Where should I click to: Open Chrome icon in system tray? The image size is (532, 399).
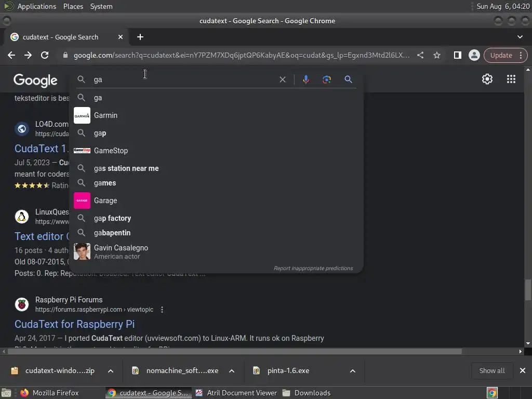(492, 393)
